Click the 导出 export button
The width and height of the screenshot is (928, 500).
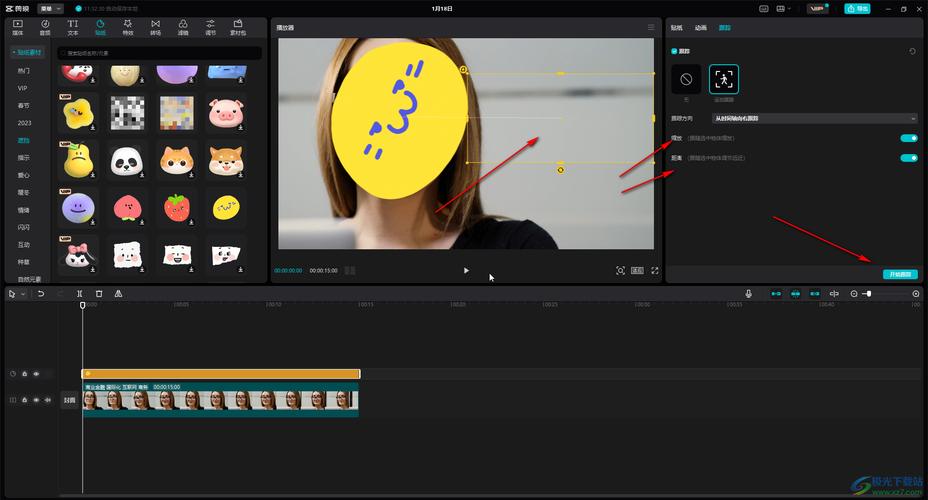(x=857, y=8)
